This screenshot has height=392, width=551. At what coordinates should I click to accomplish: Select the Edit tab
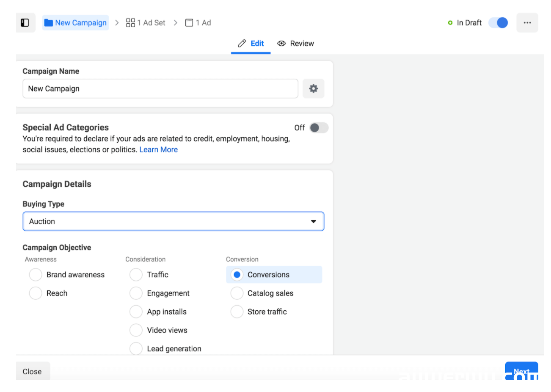(251, 43)
